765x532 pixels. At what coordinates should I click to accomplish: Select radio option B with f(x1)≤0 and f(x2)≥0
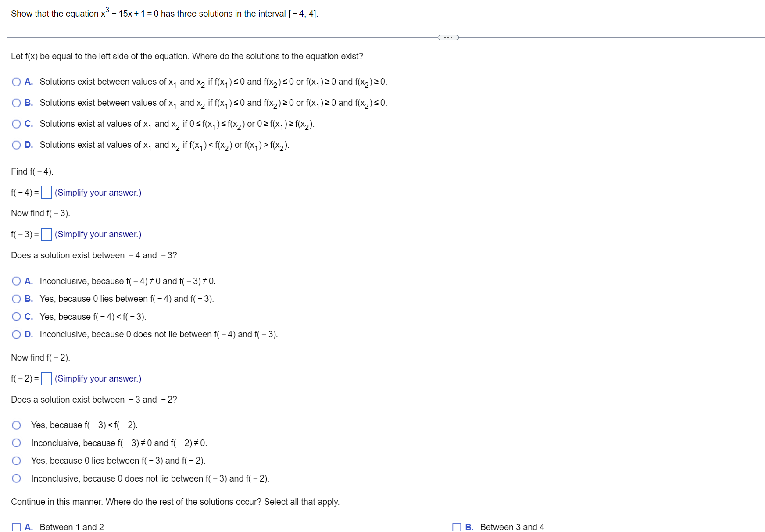click(x=16, y=103)
